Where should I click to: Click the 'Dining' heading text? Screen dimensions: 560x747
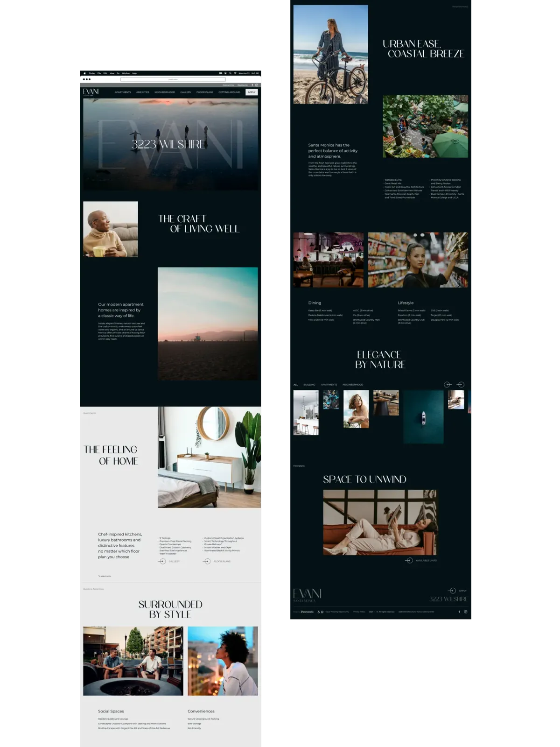(x=315, y=303)
